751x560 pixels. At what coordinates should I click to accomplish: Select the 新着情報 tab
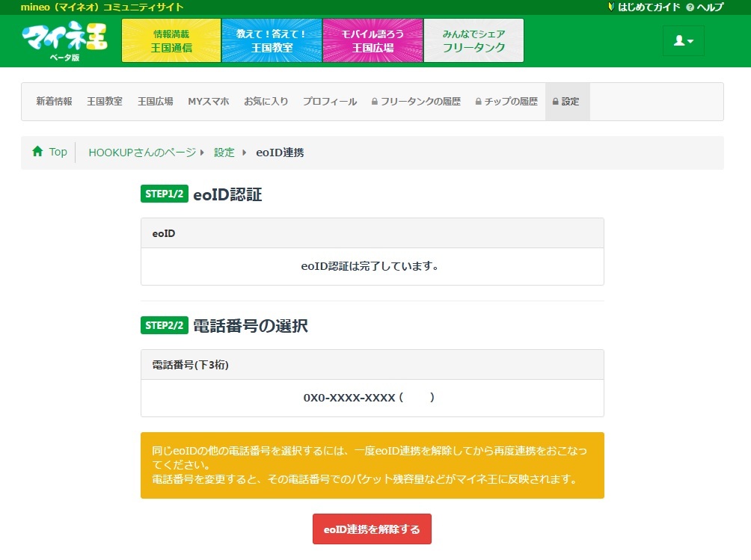pyautogui.click(x=54, y=102)
